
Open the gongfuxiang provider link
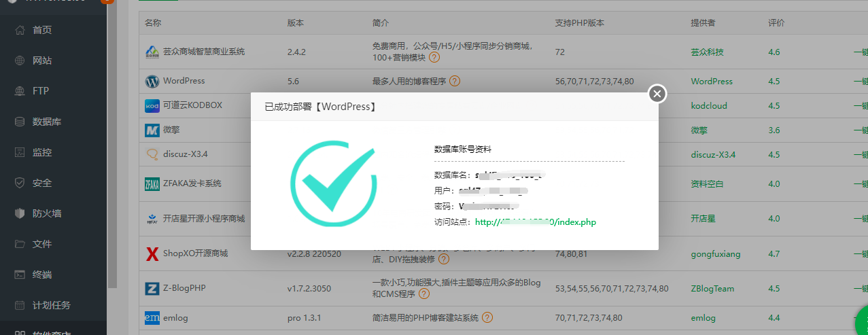point(716,253)
